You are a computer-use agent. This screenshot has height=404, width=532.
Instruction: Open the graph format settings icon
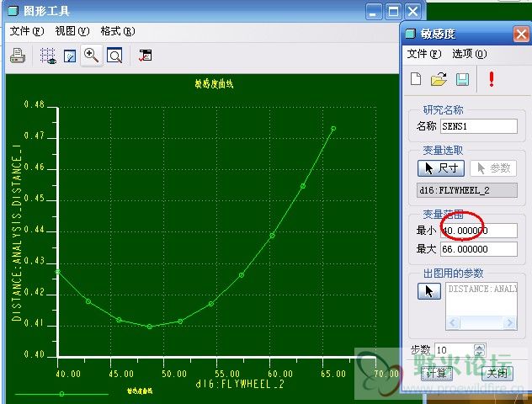tap(145, 56)
